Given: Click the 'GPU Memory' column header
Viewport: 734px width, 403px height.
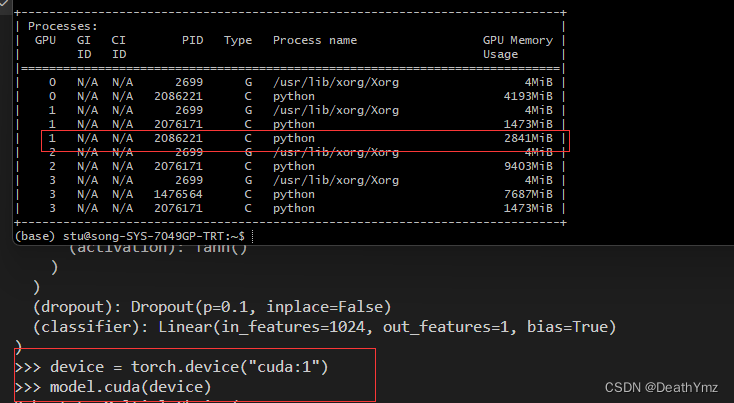Looking at the screenshot, I should (518, 40).
